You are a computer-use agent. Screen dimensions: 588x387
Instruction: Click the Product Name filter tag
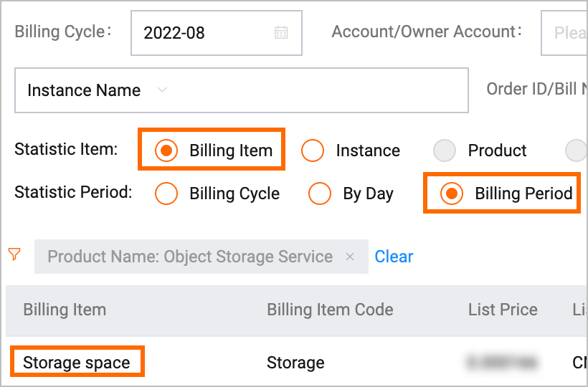point(190,257)
